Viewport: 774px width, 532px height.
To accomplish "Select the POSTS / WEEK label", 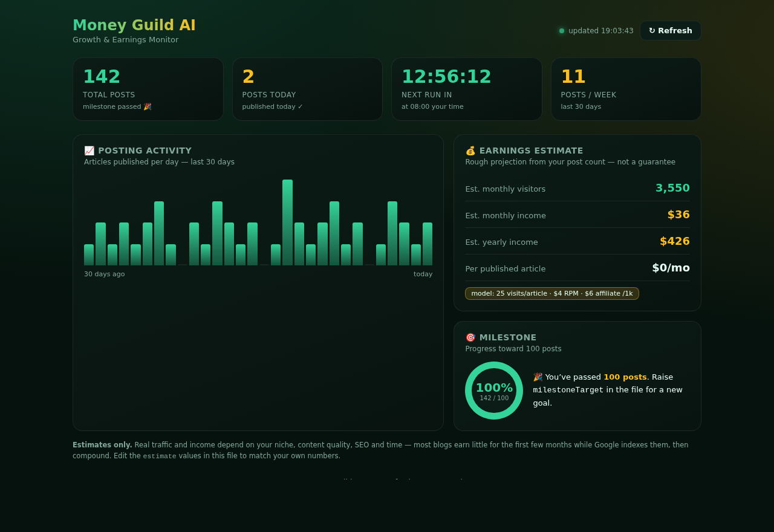I will pos(588,95).
